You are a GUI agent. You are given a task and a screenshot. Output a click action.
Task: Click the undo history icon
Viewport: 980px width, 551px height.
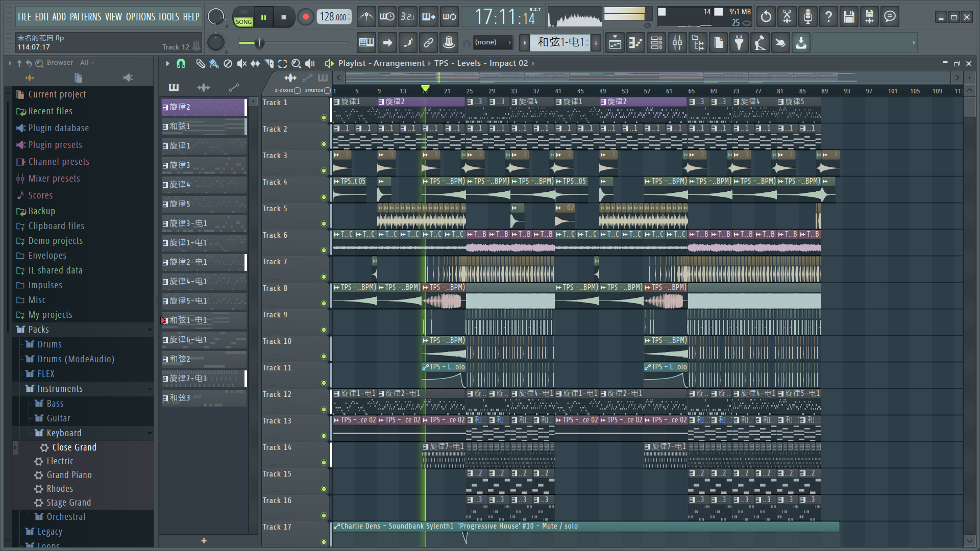(x=766, y=17)
